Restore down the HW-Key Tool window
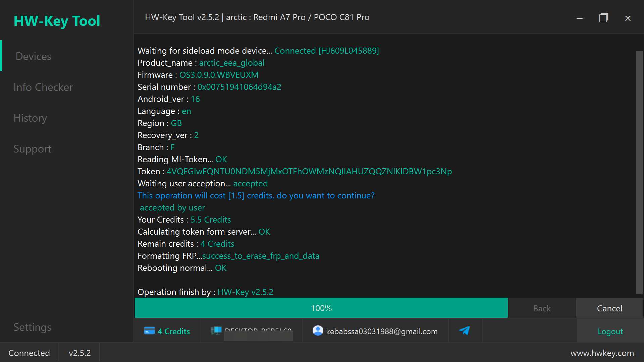The height and width of the screenshot is (362, 644). pyautogui.click(x=604, y=18)
